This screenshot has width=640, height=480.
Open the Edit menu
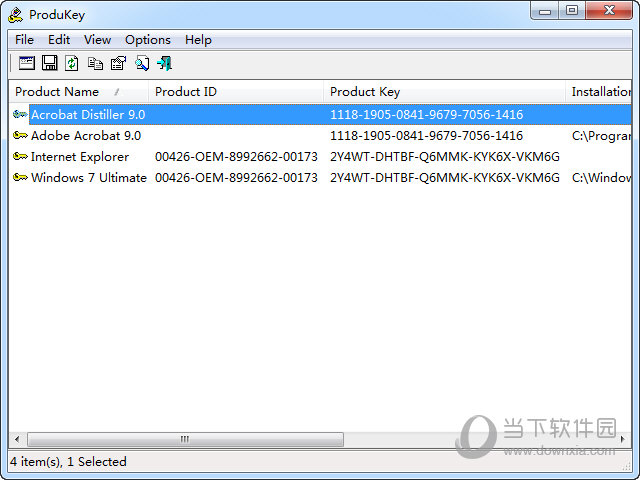point(59,40)
